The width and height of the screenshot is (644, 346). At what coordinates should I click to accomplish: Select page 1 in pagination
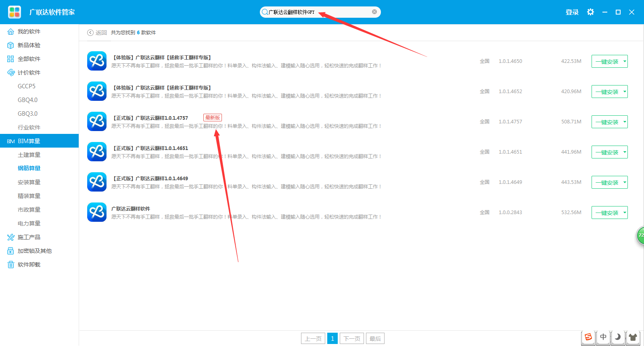click(332, 338)
